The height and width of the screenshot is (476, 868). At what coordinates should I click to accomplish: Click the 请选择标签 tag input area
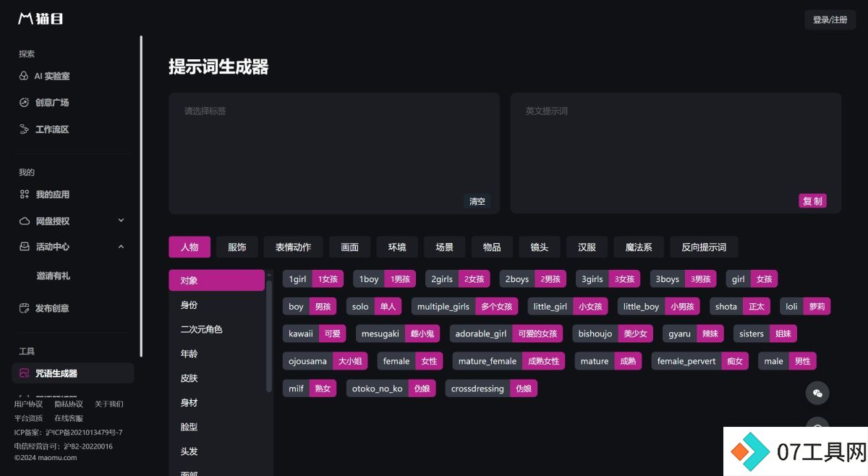(x=334, y=153)
